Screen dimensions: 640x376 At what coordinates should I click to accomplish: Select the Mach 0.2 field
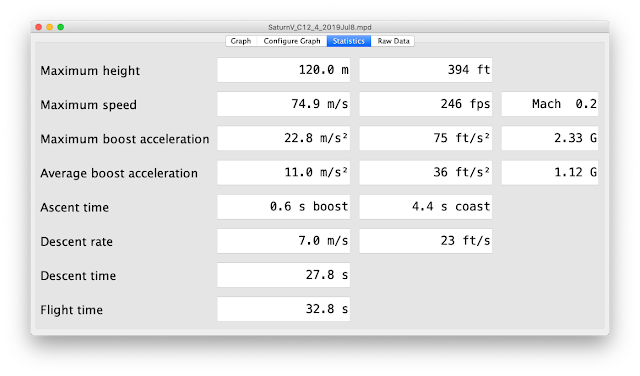[550, 104]
